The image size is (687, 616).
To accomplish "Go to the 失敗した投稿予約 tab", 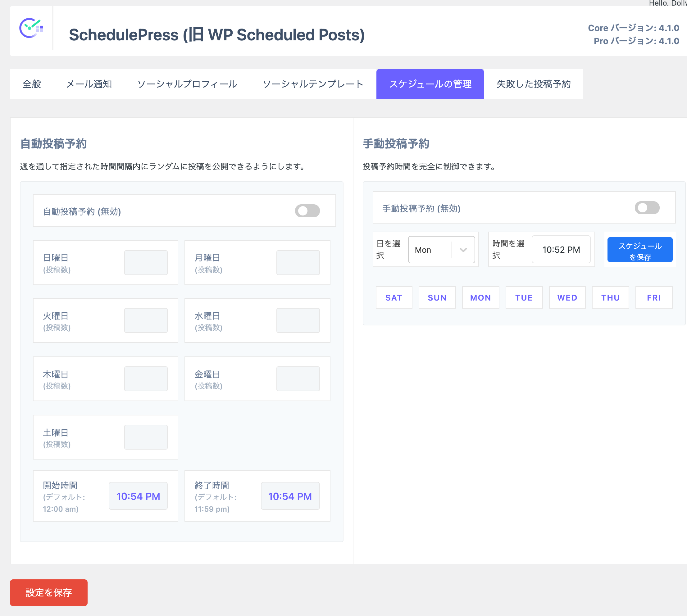I will point(534,84).
